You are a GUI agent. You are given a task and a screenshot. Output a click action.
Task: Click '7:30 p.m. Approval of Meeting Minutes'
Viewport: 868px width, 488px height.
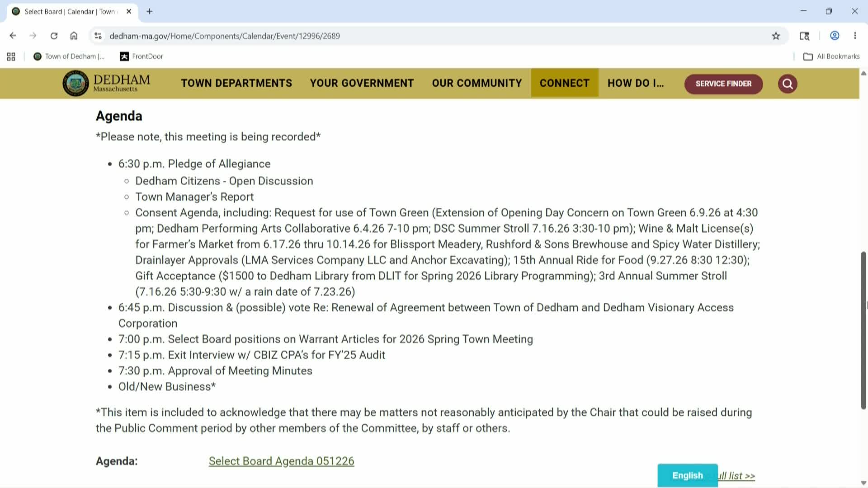click(x=215, y=371)
